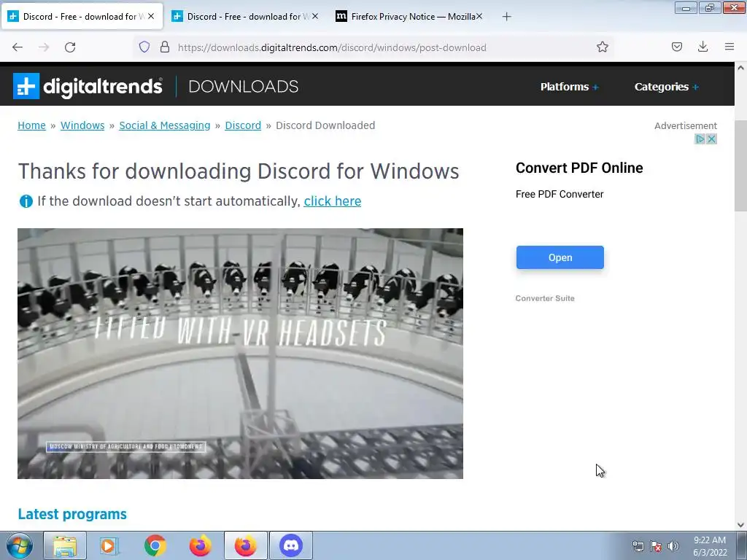This screenshot has height=560, width=747.
Task: Close the first Discord download tab
Action: point(151,16)
